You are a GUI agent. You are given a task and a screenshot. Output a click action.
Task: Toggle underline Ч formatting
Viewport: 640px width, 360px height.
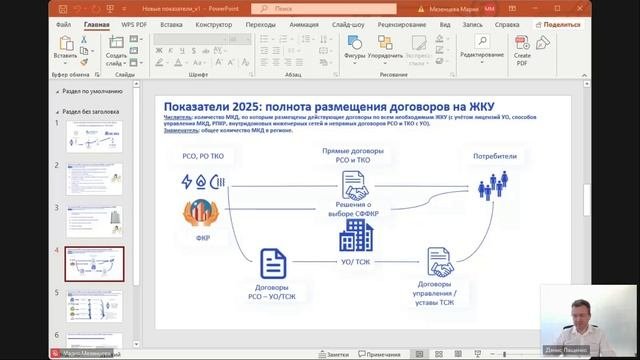[x=182, y=51]
